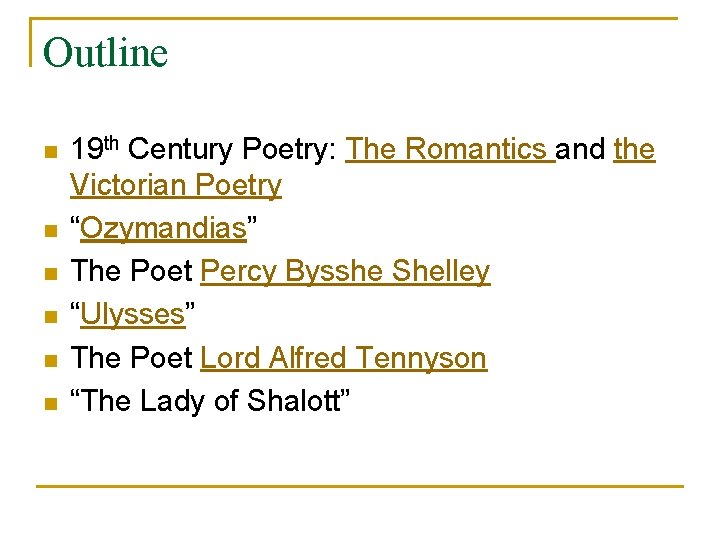Click the word 'the' link after 'and'
Screen dimensions: 720x540
click(x=634, y=149)
